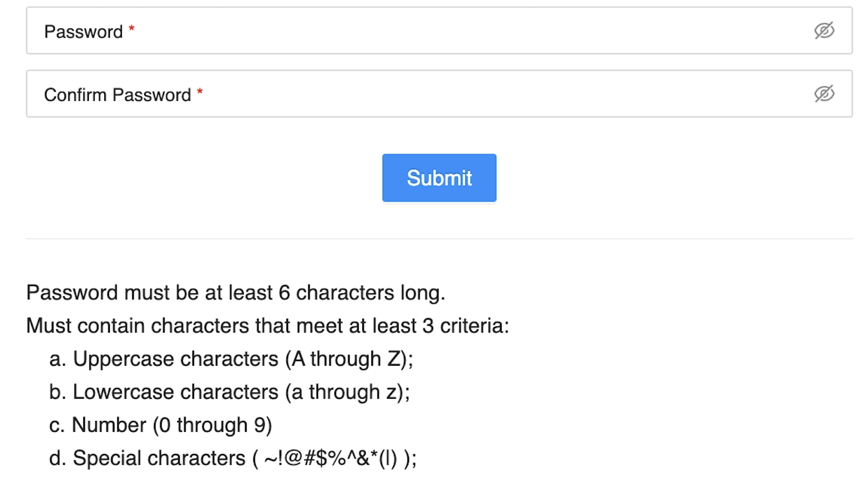This screenshot has width=868, height=499.
Task: Click criterion b. Lowercase characters
Action: coord(230,392)
